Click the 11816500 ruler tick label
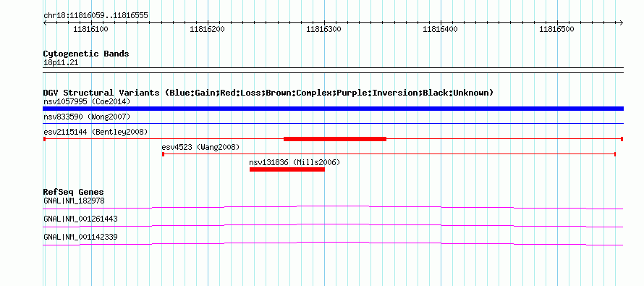The width and height of the screenshot is (644, 286). 557,29
